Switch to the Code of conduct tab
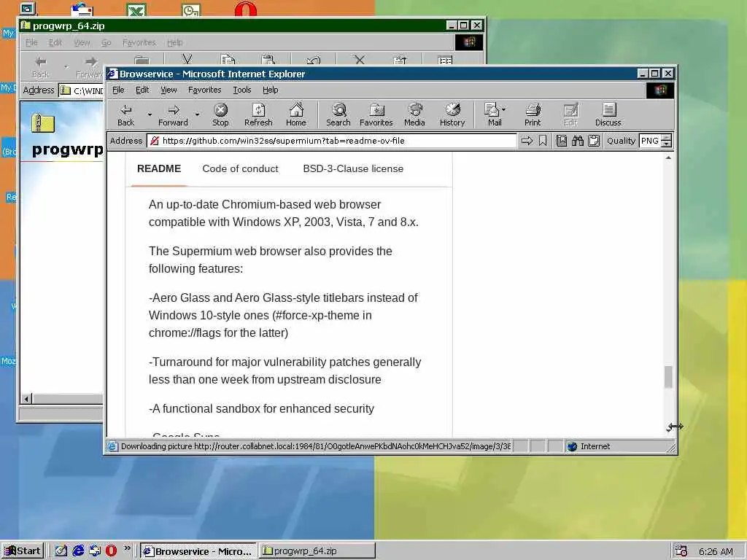747x560 pixels. click(x=240, y=168)
